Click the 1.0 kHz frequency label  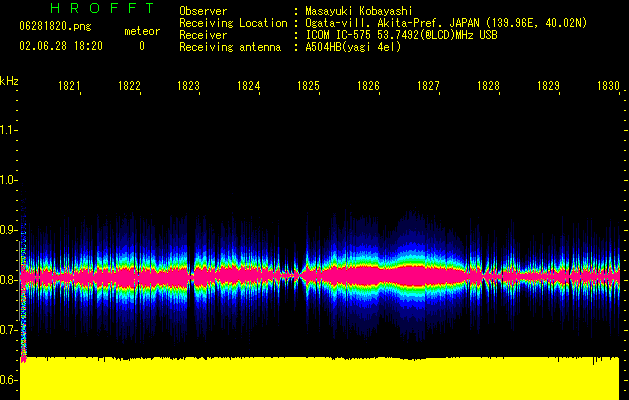pos(8,180)
